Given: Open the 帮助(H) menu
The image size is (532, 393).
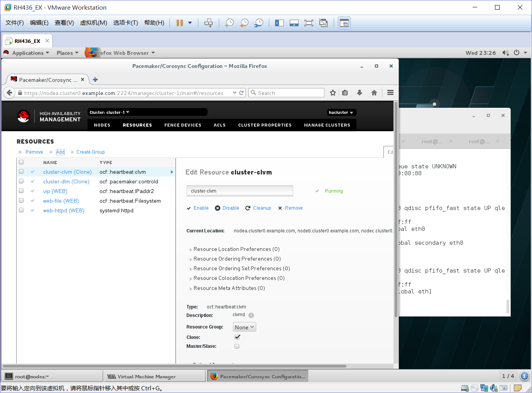Looking at the screenshot, I should click(154, 23).
